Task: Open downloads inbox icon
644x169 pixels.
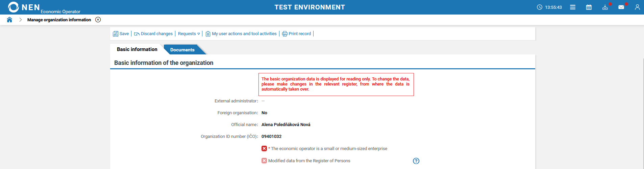Action: click(605, 7)
